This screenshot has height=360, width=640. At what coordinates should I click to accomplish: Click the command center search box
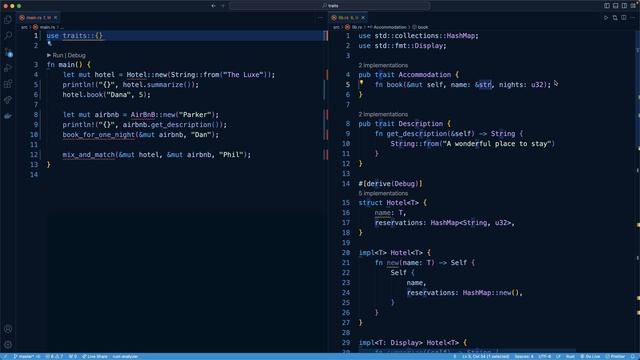pos(330,6)
